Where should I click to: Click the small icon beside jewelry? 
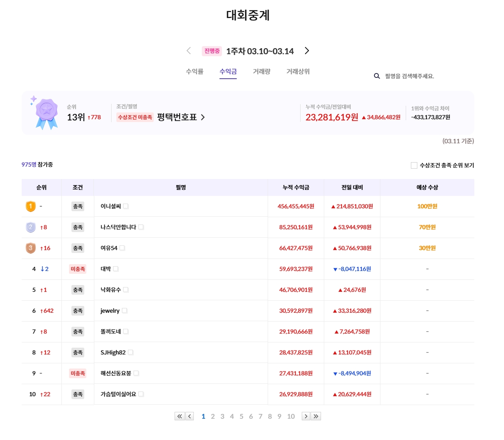coord(124,311)
